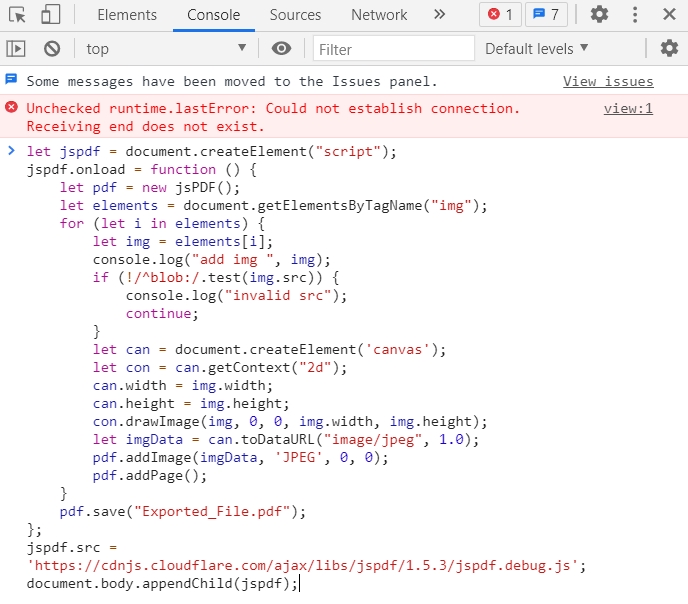Click the 'for (let i in elements)' line

[x=162, y=224]
